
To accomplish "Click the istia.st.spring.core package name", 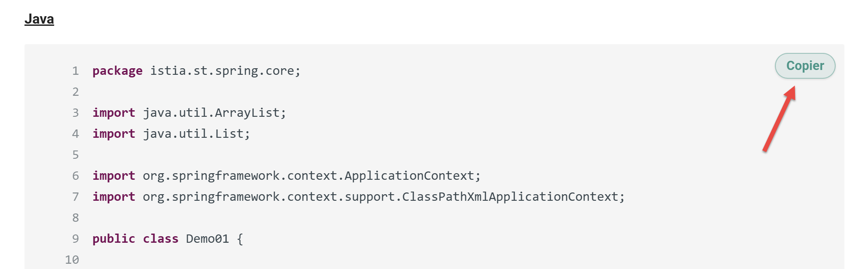I will pos(225,71).
